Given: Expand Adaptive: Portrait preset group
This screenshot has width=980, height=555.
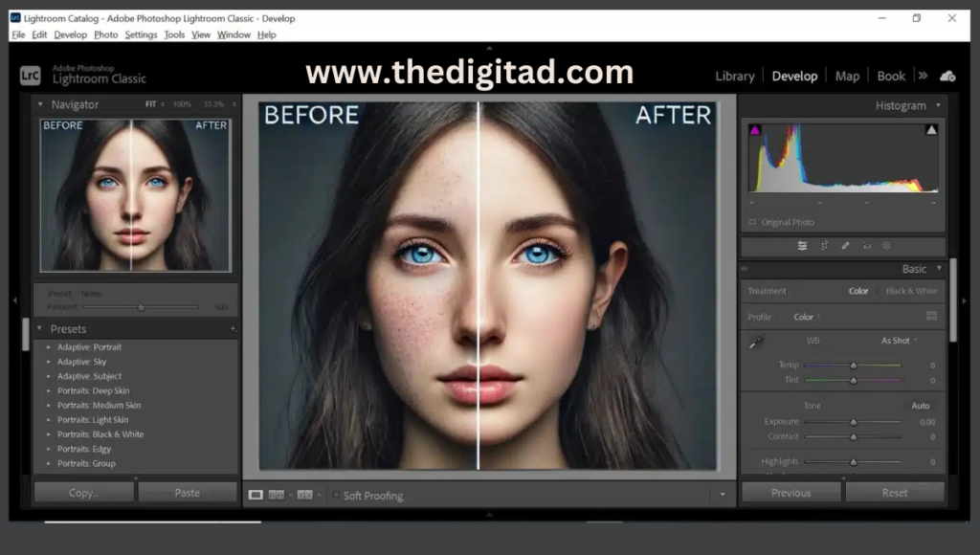Looking at the screenshot, I should click(48, 346).
